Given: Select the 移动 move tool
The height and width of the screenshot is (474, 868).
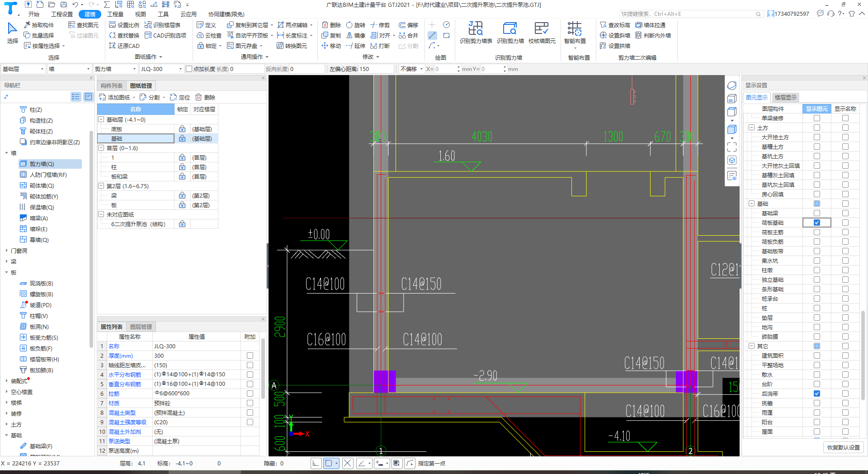Looking at the screenshot, I should pos(331,46).
